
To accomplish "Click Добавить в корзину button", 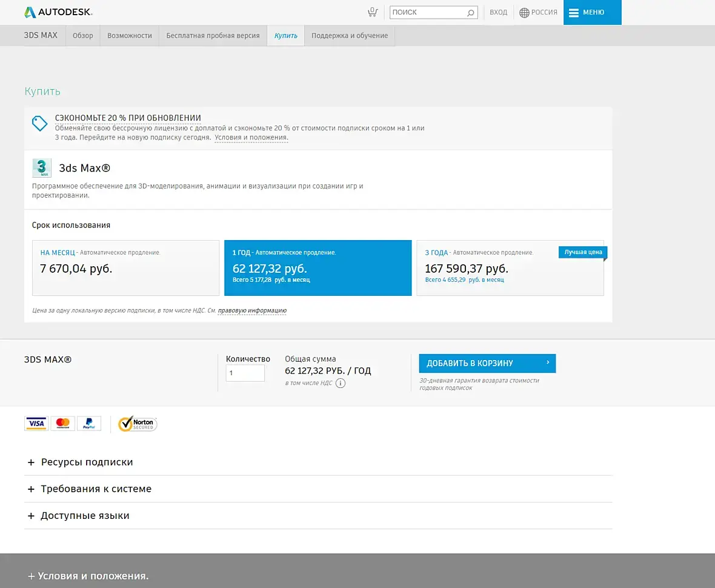I will 487,363.
